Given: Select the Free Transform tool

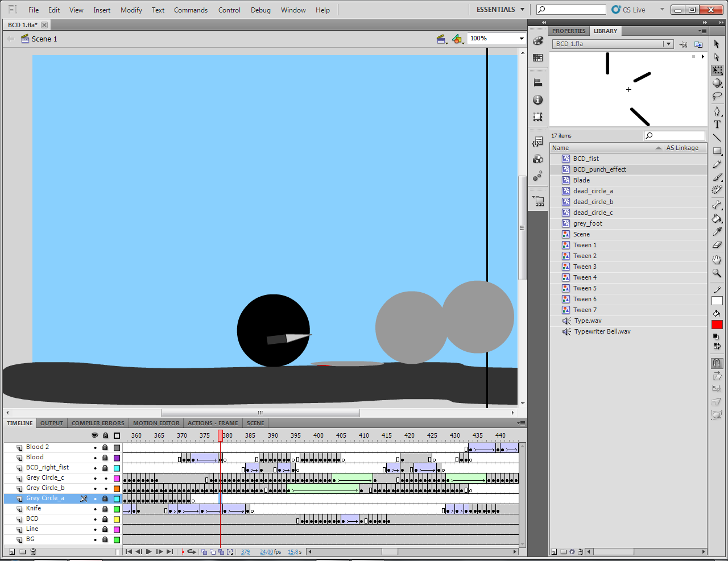Looking at the screenshot, I should (x=717, y=70).
